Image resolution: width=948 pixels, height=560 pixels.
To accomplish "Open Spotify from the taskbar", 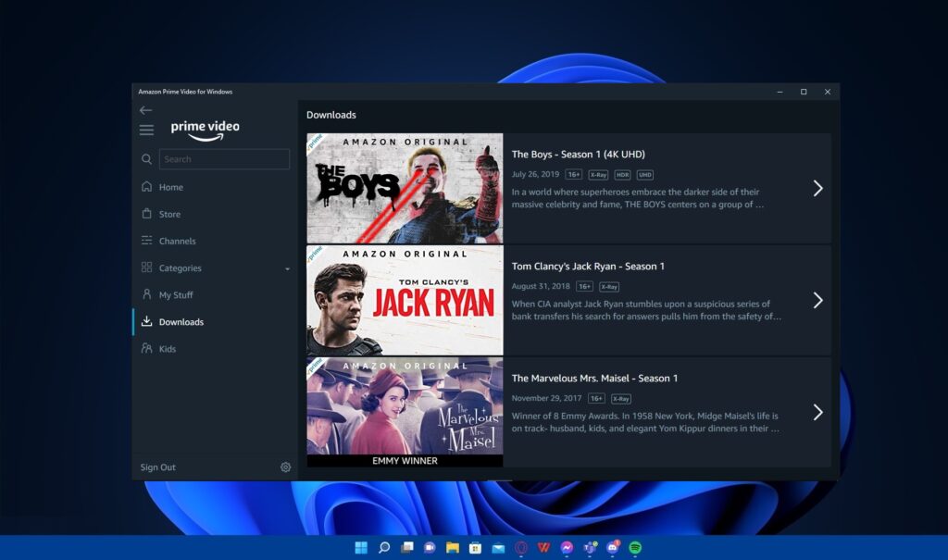I will [x=635, y=547].
